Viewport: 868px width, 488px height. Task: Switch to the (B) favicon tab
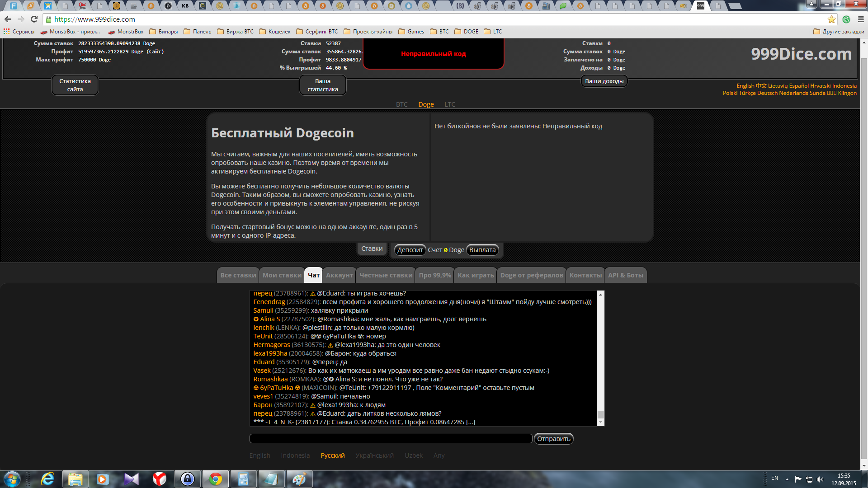click(x=460, y=6)
